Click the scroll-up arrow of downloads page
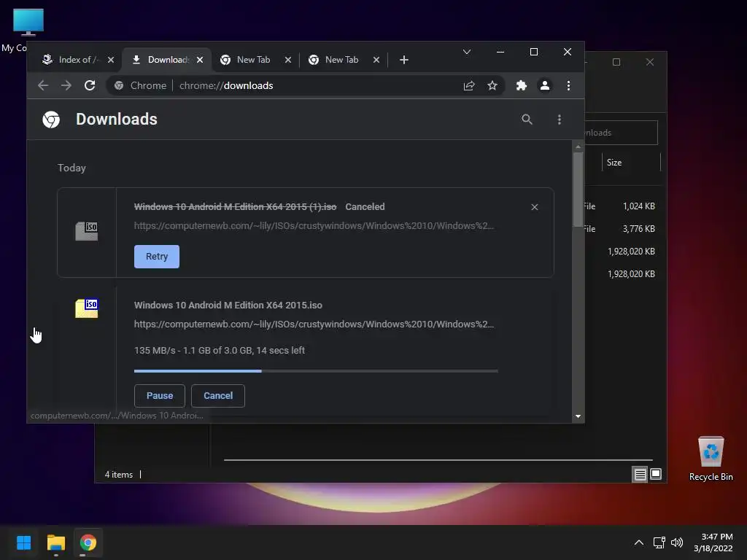The image size is (747, 560). (578, 147)
